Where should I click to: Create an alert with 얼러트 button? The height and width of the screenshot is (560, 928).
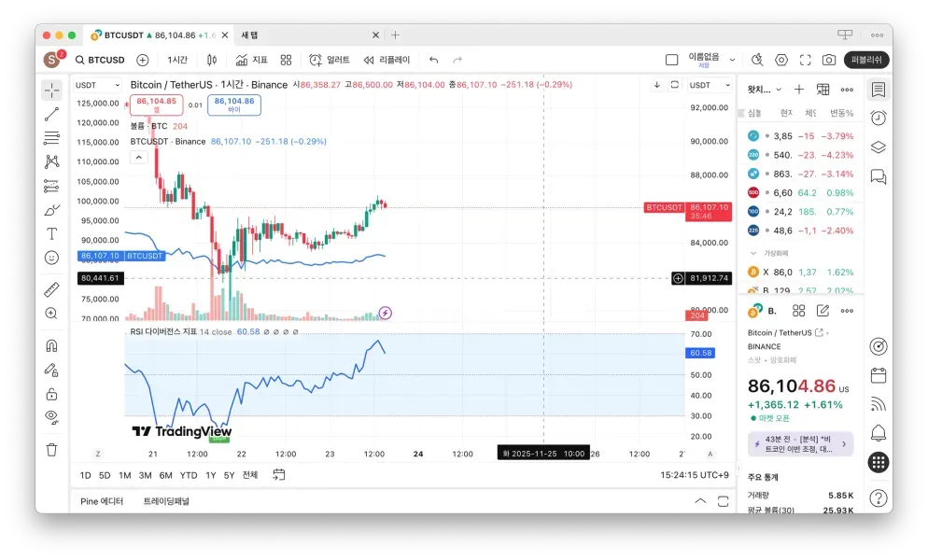330,60
